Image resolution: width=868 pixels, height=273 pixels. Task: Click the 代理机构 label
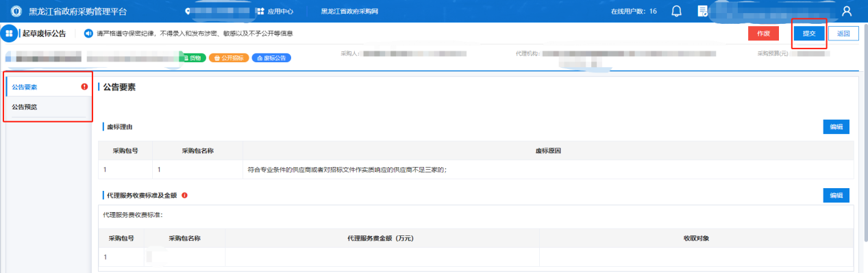(528, 53)
